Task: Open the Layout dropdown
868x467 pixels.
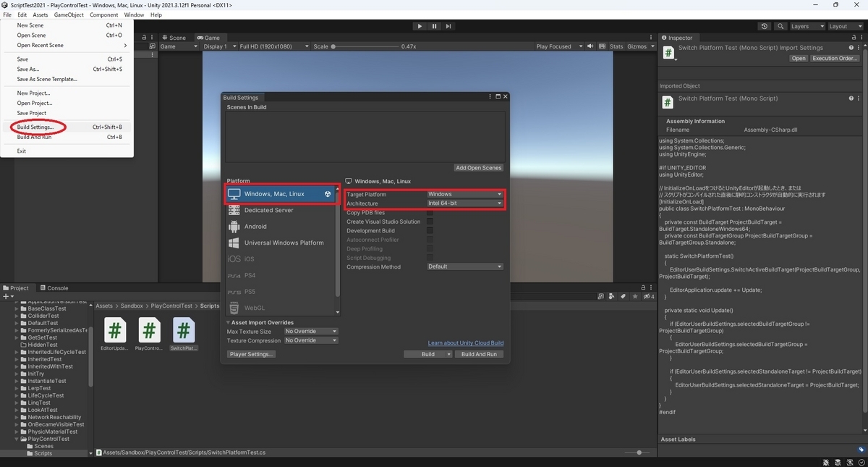Action: pos(846,26)
